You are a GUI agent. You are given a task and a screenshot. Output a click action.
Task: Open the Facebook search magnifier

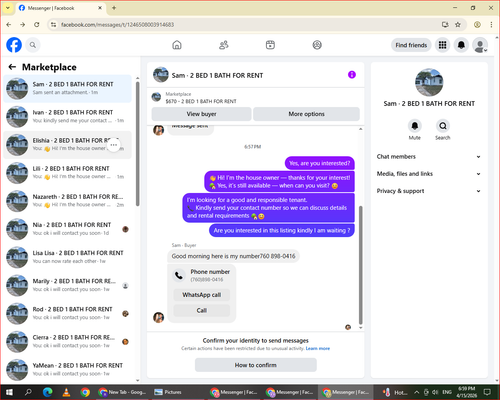(33, 45)
